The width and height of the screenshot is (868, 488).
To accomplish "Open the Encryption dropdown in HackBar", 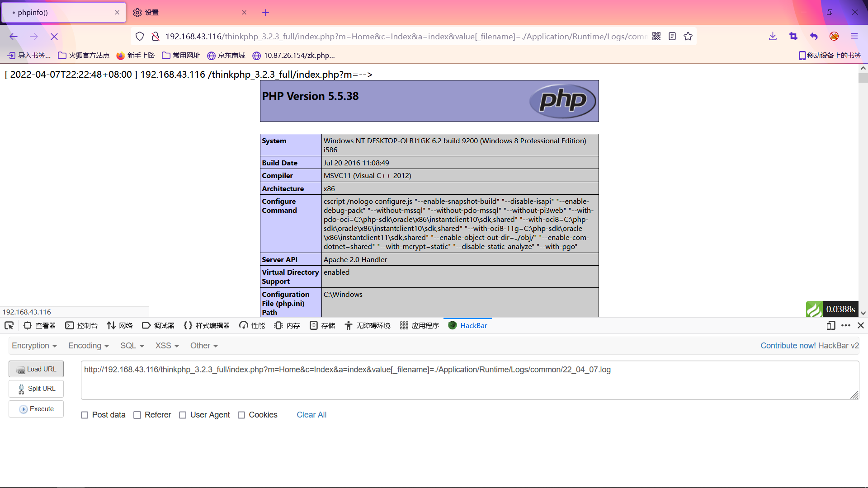I will click(x=34, y=346).
